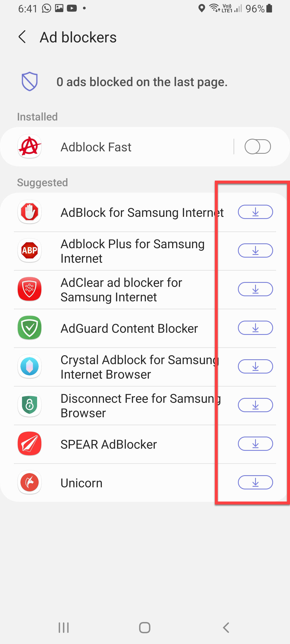The width and height of the screenshot is (290, 644).
Task: Download AdBlock for Samsung Internet
Action: click(x=255, y=212)
